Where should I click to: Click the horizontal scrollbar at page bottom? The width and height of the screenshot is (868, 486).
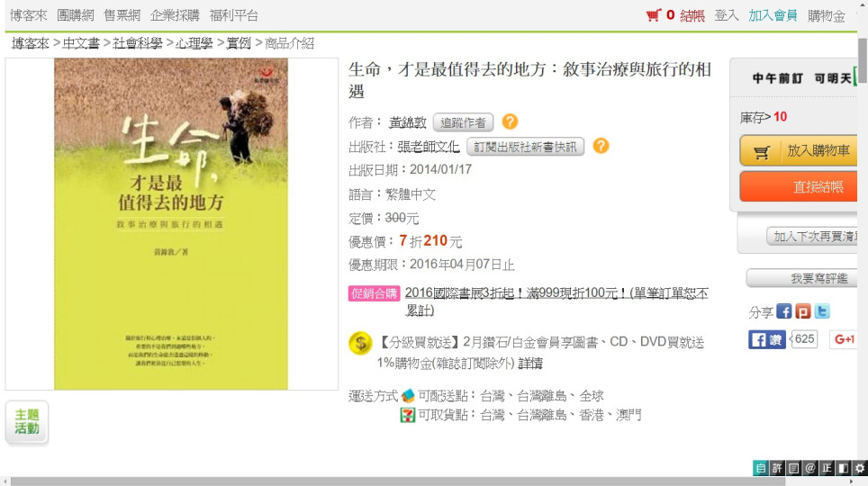[397, 481]
